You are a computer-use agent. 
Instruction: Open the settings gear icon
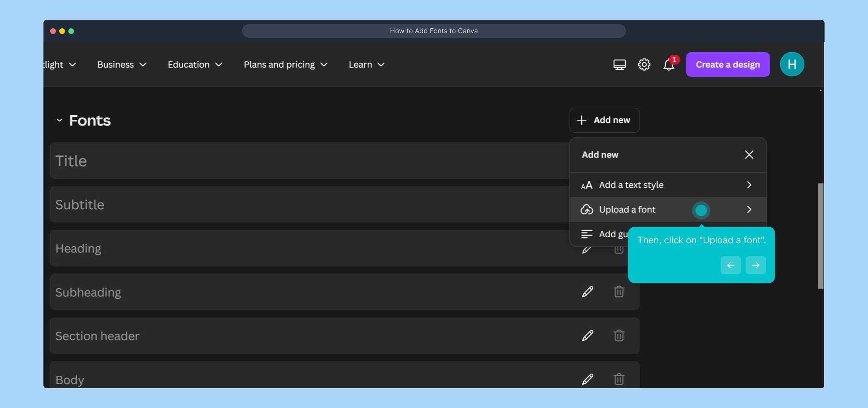tap(644, 64)
